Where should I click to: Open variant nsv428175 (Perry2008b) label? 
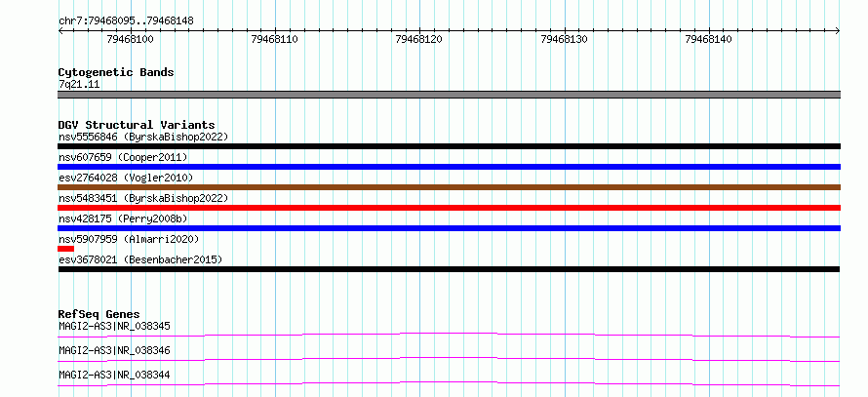click(x=123, y=218)
